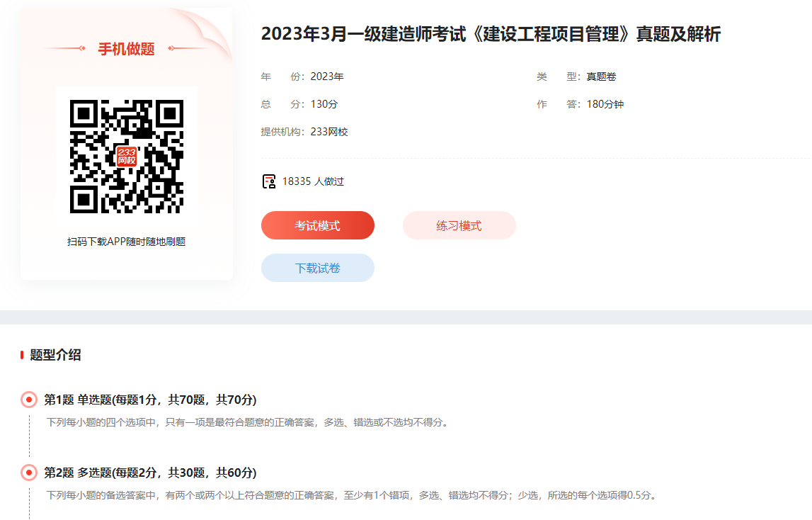Click the 233网校 logo inside QR code

tap(126, 157)
